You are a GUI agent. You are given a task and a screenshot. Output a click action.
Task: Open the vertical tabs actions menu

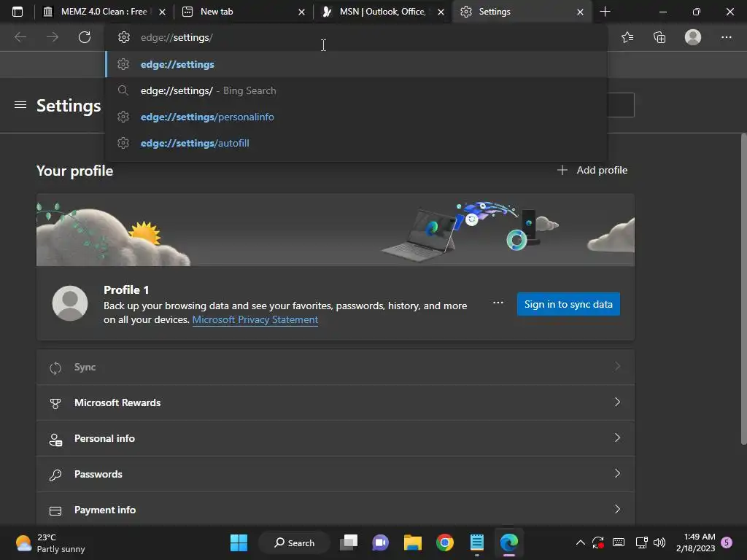click(18, 12)
